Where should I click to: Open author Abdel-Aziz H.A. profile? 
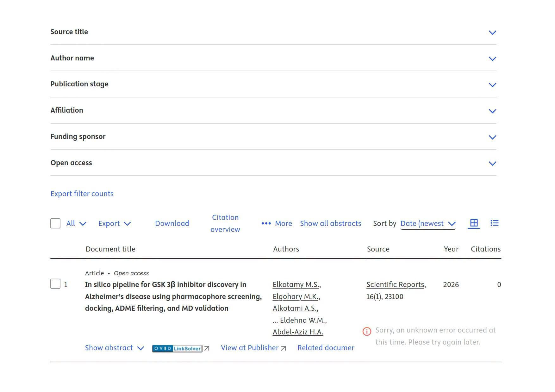coord(298,332)
